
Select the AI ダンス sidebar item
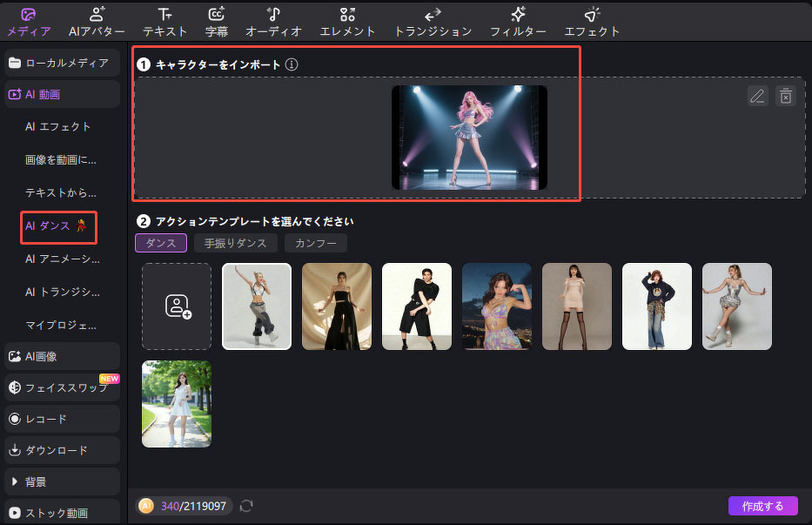(x=58, y=226)
